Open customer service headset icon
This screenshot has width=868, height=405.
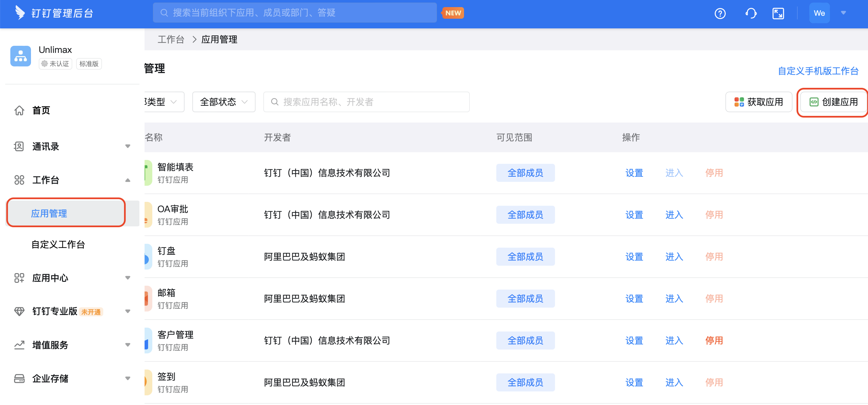click(751, 14)
